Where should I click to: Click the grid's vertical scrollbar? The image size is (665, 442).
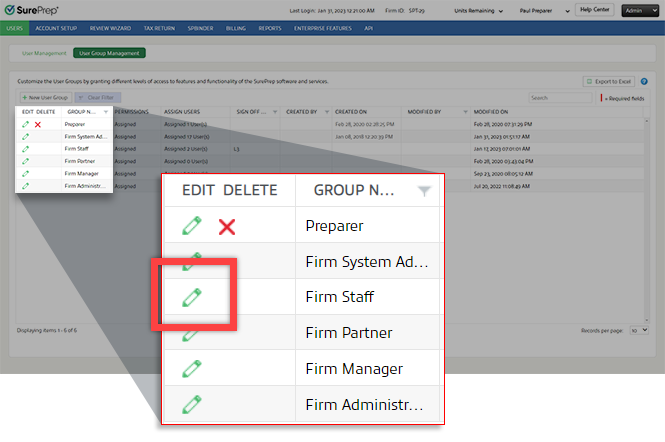(x=646, y=220)
